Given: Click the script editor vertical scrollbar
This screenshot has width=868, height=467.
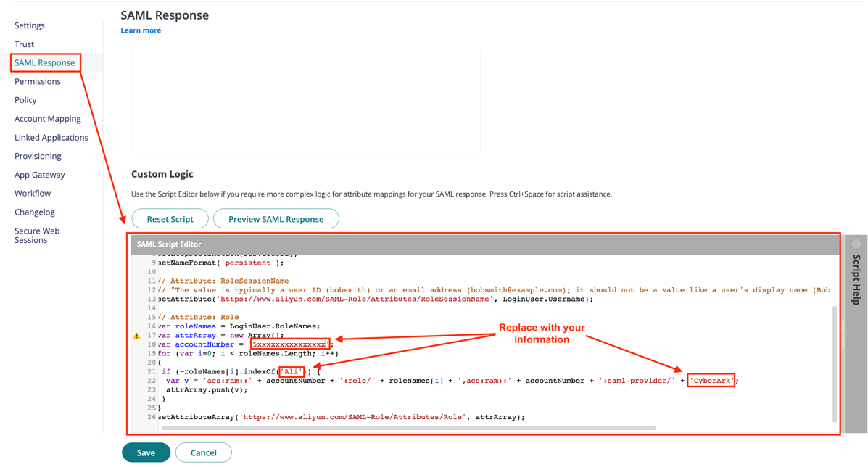Looking at the screenshot, I should pyautogui.click(x=835, y=363).
